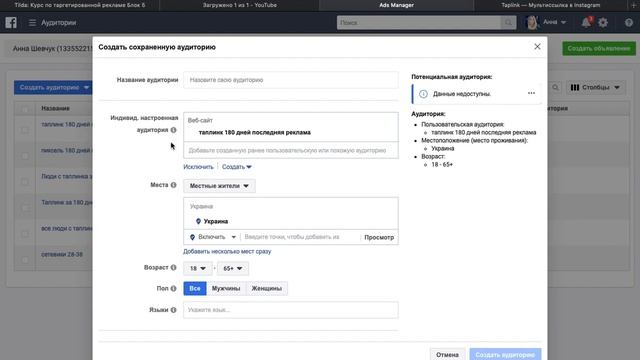The height and width of the screenshot is (360, 640).
Task: Check the box for таплинк 180 дней row
Action: (x=25, y=130)
